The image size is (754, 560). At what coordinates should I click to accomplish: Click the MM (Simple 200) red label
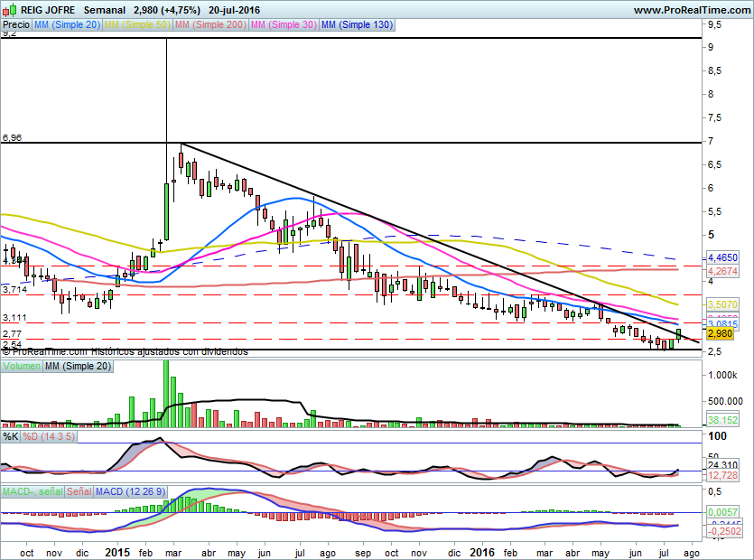209,25
